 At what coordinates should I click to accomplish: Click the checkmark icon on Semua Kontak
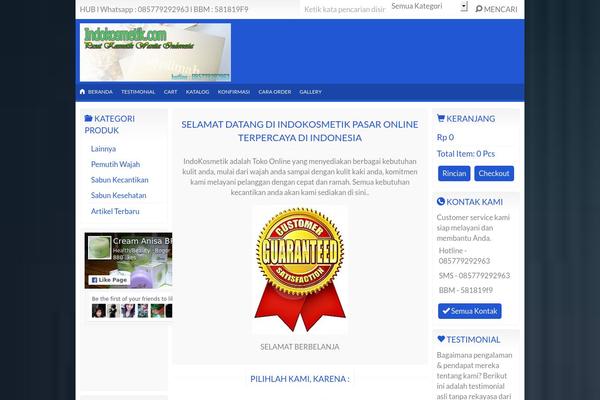[x=446, y=311]
